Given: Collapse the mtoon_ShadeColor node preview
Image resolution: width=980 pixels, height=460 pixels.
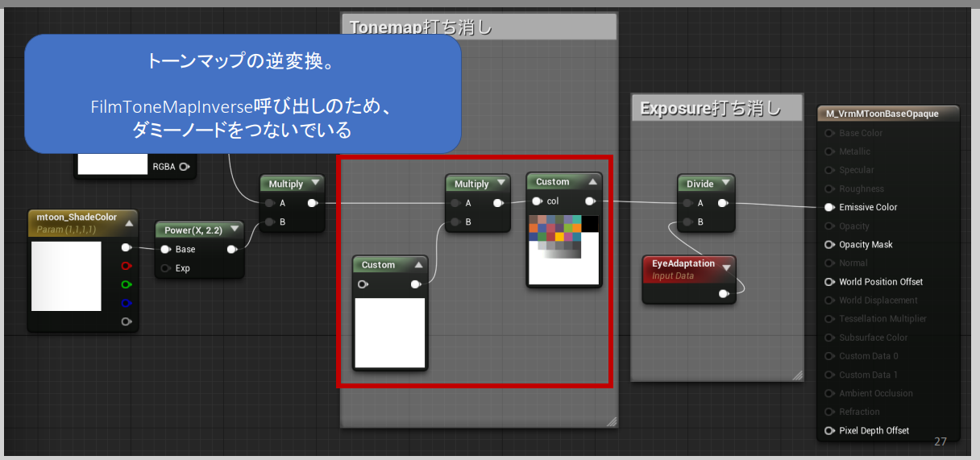Looking at the screenshot, I should (129, 223).
